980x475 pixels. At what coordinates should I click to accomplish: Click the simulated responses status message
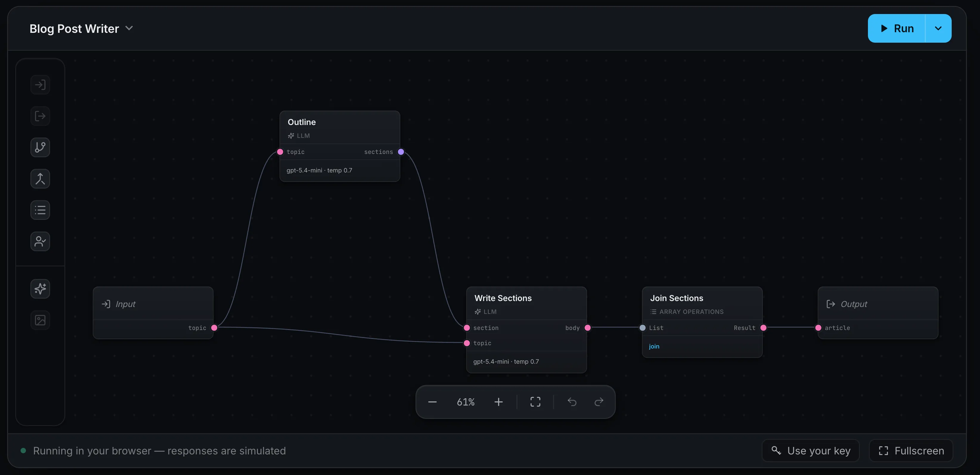159,451
